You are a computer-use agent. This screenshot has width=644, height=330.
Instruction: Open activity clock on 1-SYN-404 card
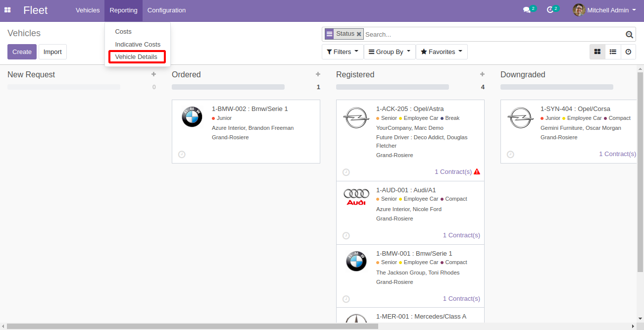510,154
